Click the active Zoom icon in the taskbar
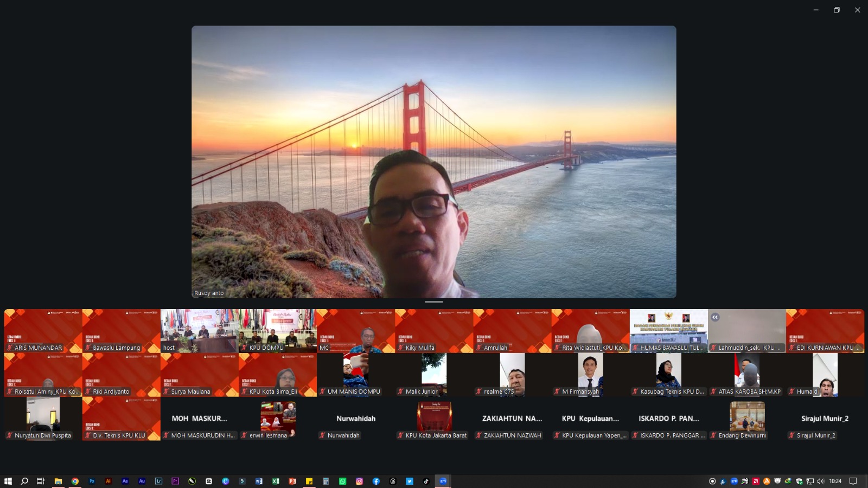The image size is (868, 488). coord(443,481)
